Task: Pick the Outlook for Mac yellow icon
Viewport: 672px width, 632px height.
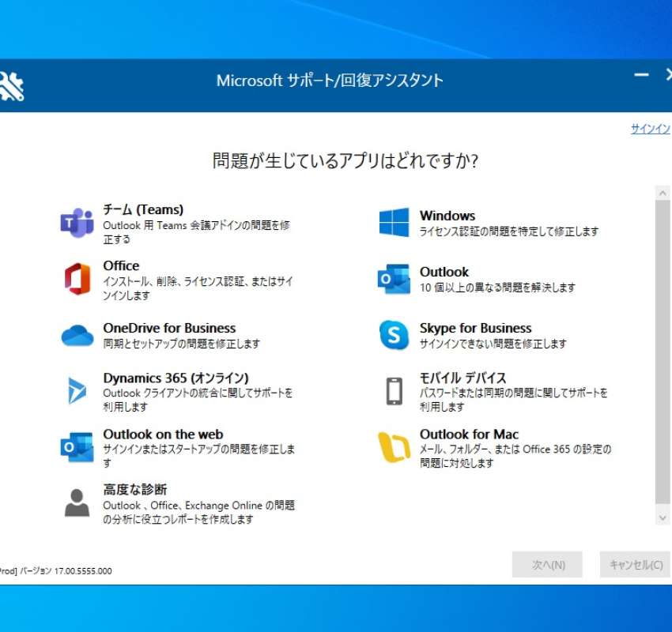Action: [x=394, y=447]
